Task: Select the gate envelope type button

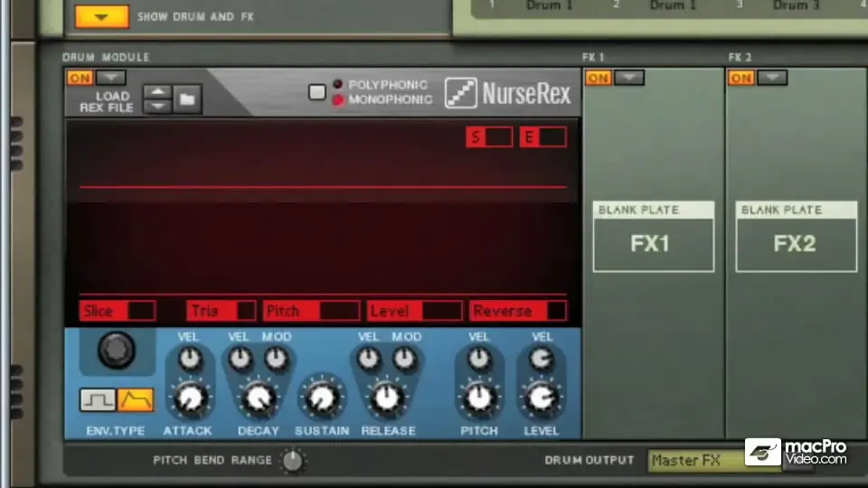Action: [x=98, y=400]
